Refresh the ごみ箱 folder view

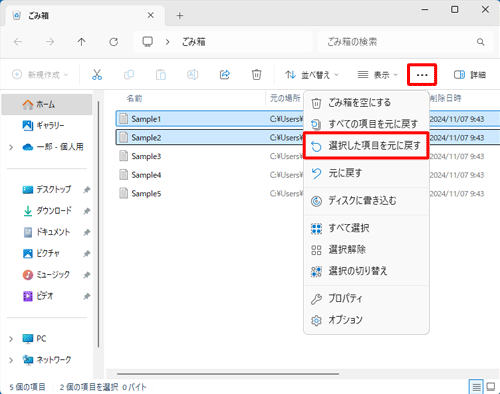114,42
